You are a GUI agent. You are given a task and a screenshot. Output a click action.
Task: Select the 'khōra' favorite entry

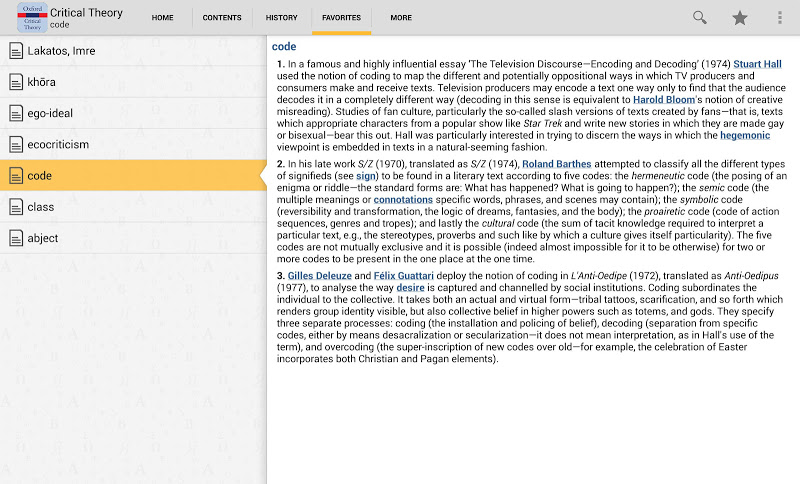(133, 82)
